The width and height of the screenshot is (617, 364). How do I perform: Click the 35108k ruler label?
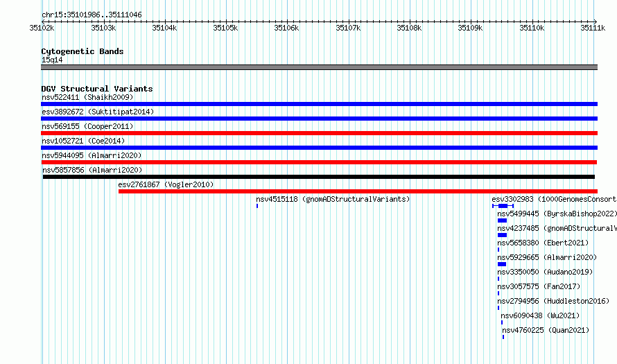point(409,28)
